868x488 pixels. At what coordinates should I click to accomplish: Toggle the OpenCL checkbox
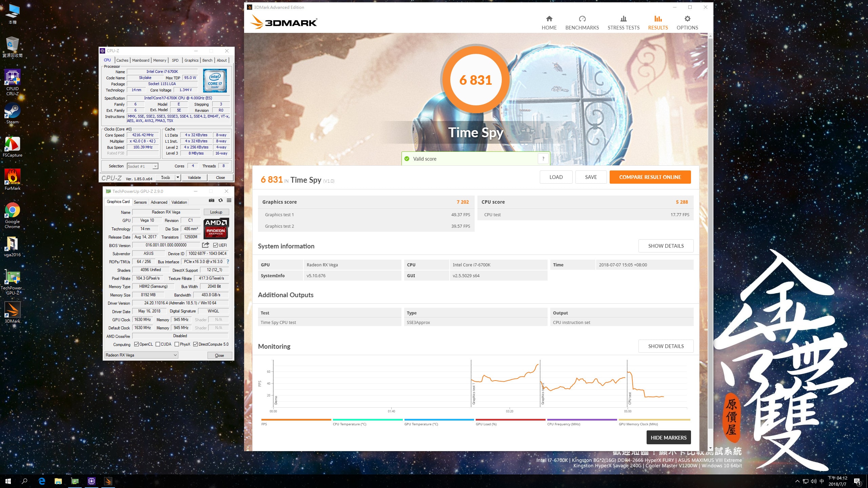click(136, 344)
